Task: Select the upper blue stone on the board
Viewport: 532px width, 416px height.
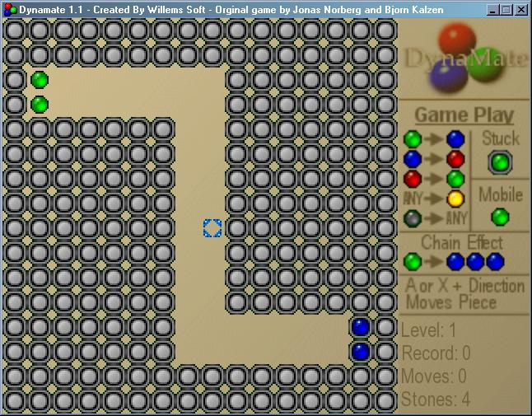Action: 361,327
